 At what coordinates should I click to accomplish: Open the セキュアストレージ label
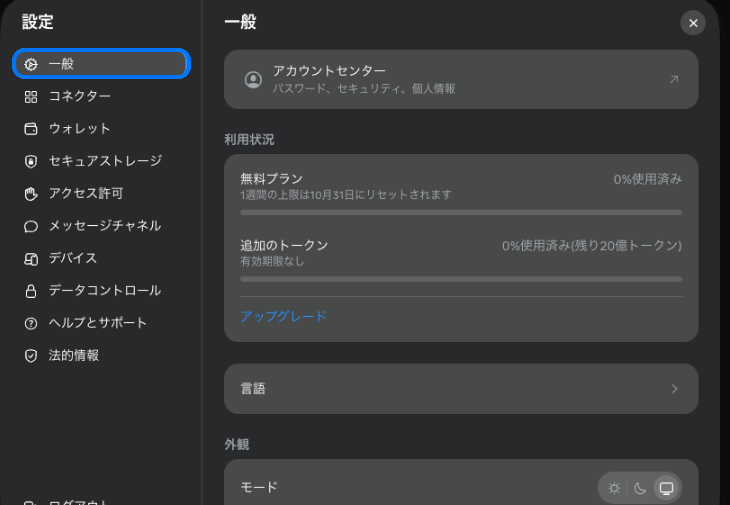coord(106,161)
